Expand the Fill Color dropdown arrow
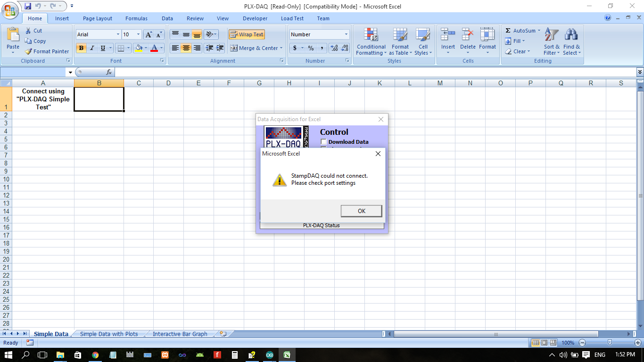The width and height of the screenshot is (644, 362). coord(147,48)
